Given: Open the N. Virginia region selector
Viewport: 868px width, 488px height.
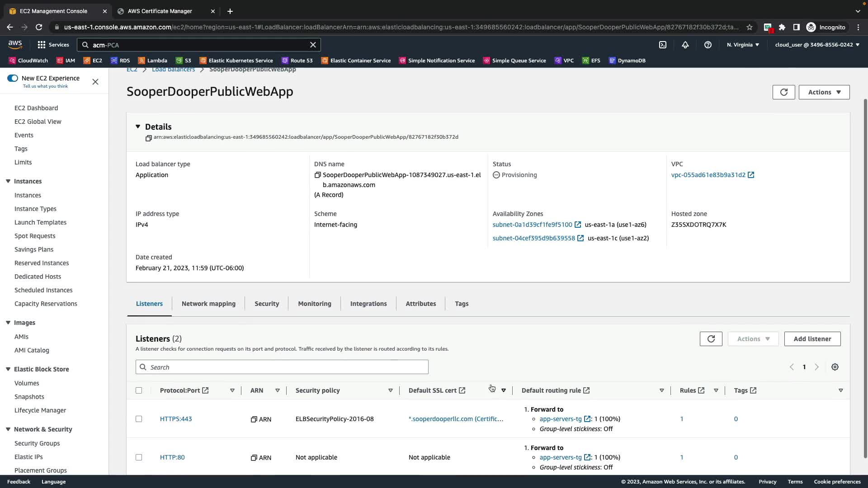Looking at the screenshot, I should 743,45.
